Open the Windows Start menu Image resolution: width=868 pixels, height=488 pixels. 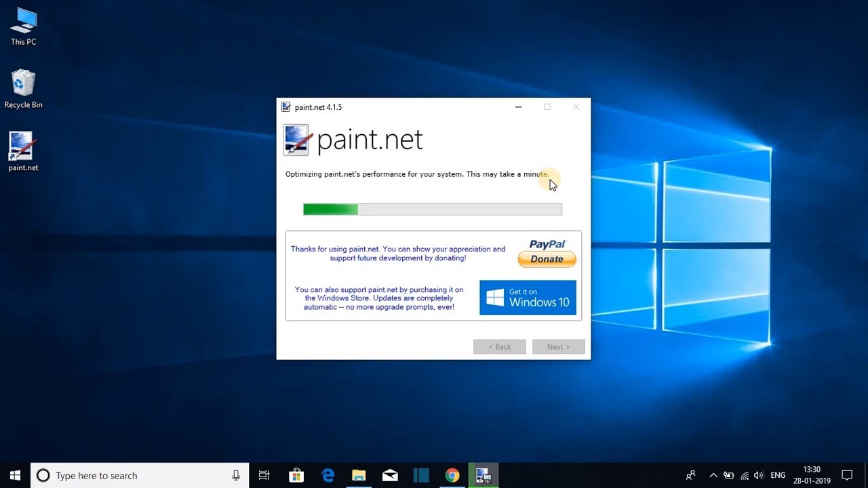tap(15, 475)
